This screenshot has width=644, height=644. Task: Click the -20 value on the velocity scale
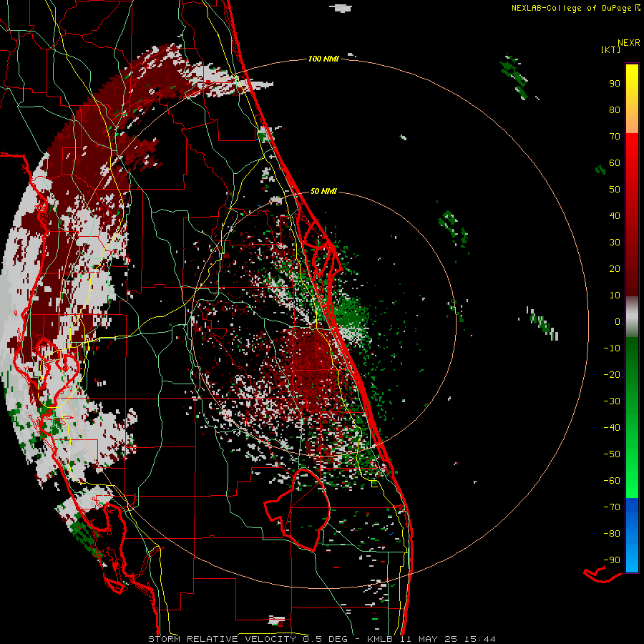612,374
